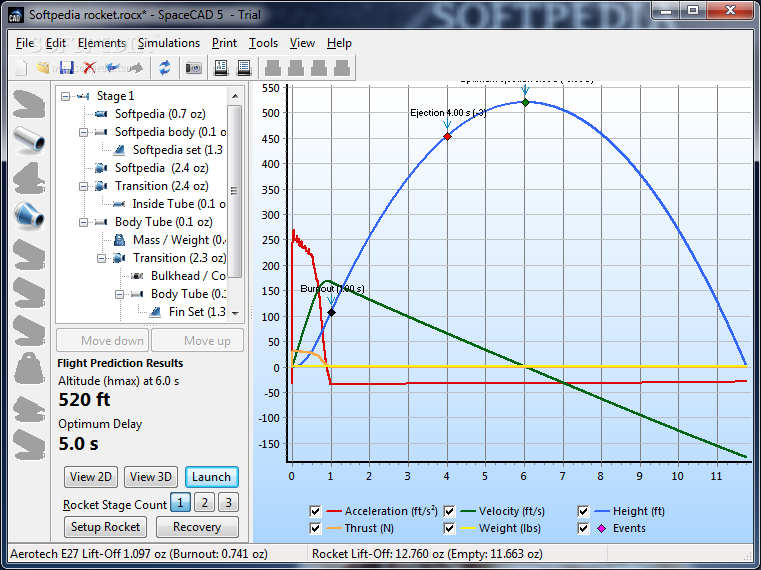
Task: Collapse the Softpedia body node
Action: click(83, 132)
